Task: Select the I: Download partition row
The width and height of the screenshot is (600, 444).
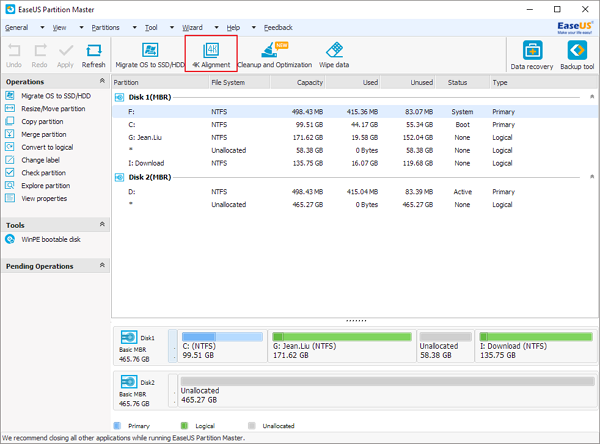Action: (x=355, y=163)
